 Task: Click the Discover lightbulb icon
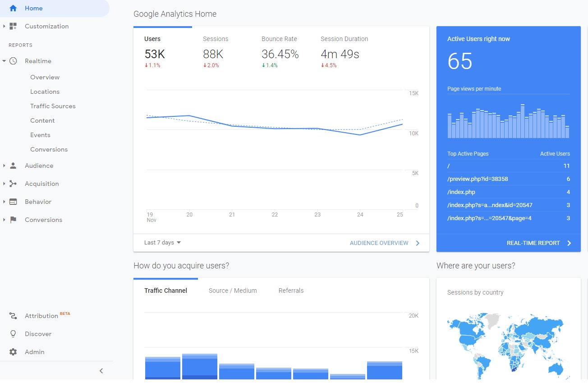[x=13, y=334]
